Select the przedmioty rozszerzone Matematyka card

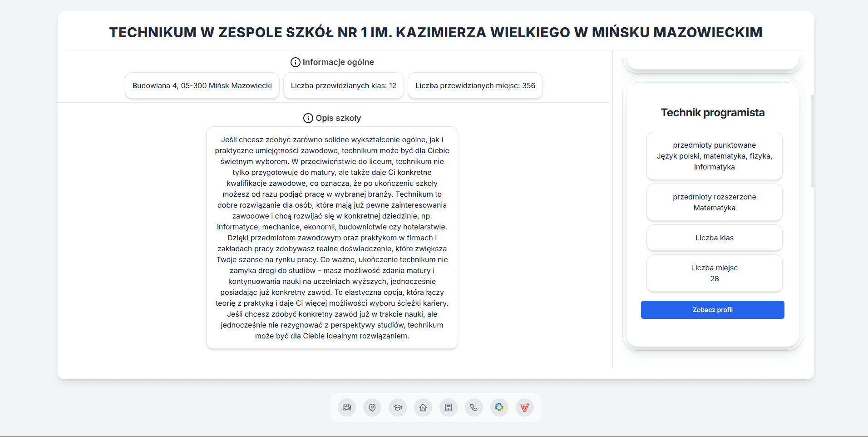(715, 202)
